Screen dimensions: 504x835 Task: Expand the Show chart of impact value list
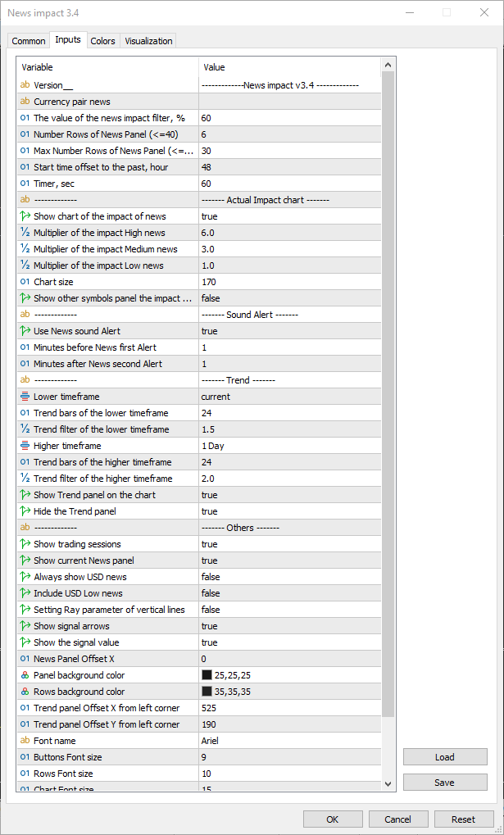pos(290,216)
